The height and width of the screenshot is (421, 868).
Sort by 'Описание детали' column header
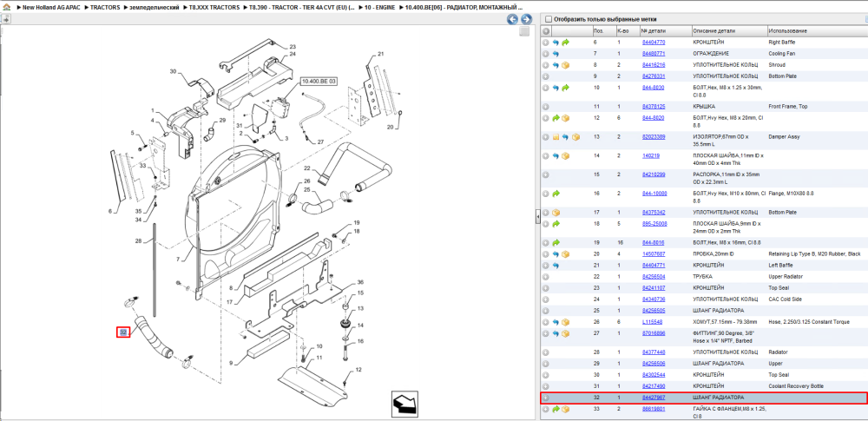(729, 31)
